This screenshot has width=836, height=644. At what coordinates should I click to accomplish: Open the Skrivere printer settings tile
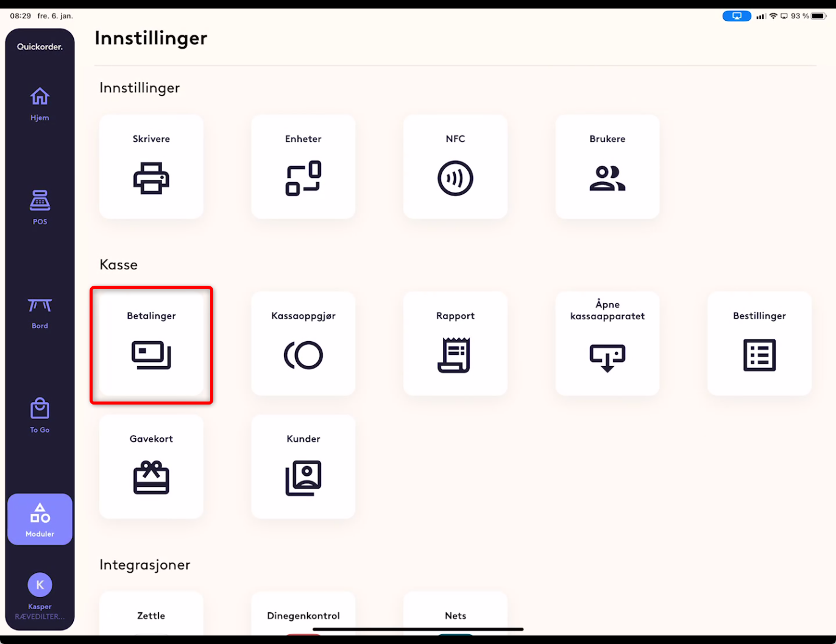(151, 166)
